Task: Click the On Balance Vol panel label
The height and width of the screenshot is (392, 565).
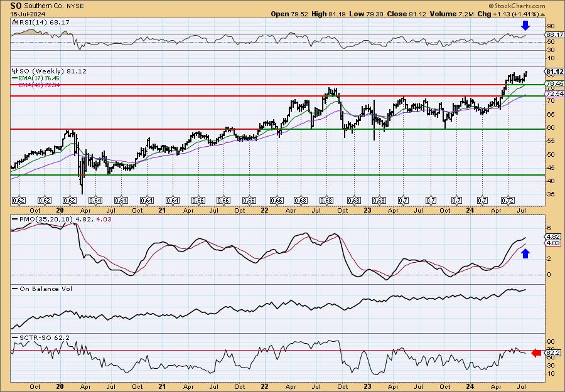Action: pos(42,289)
